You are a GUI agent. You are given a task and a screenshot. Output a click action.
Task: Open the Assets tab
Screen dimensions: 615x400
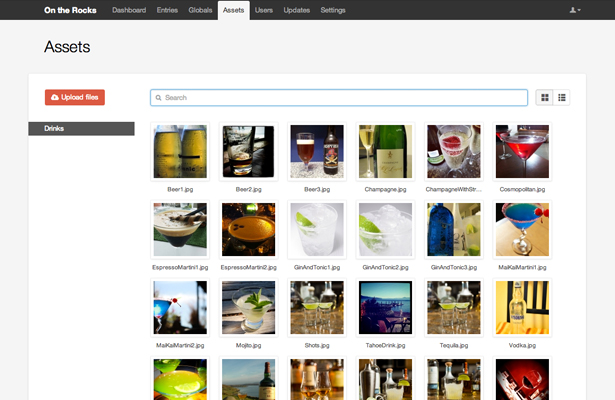233,10
